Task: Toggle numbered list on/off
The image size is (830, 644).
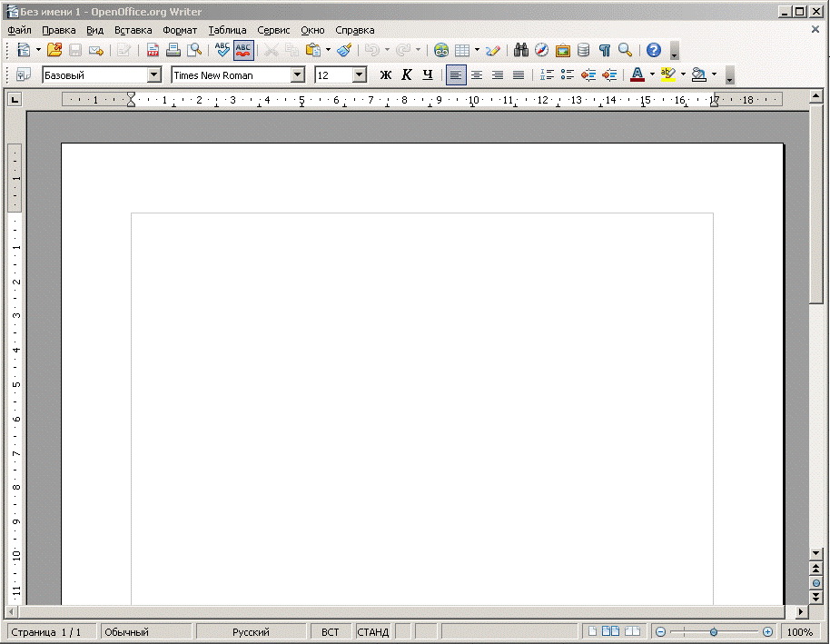Action: [547, 74]
